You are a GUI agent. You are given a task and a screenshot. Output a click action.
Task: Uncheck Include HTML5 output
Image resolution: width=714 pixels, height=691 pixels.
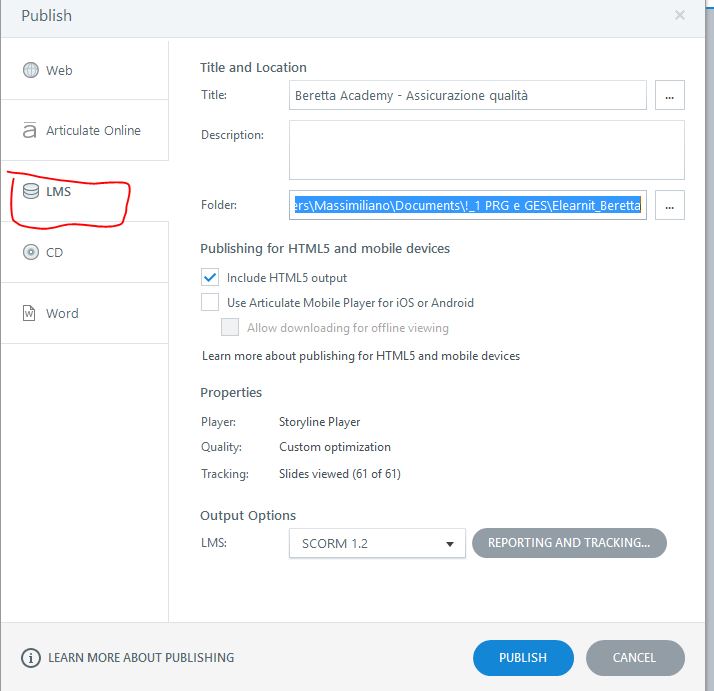pyautogui.click(x=210, y=277)
